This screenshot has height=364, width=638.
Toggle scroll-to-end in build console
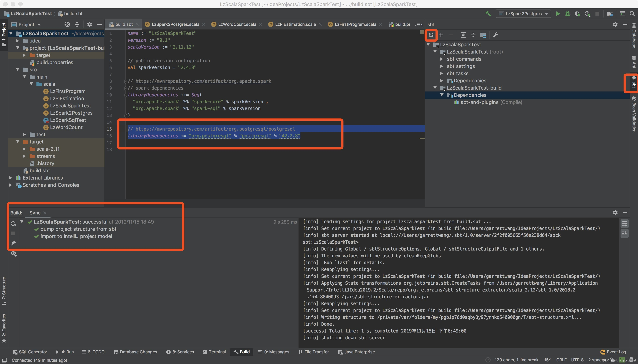(625, 233)
